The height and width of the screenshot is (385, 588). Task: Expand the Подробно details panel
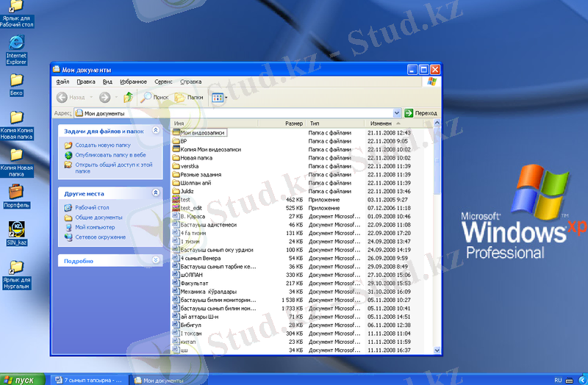pos(155,260)
